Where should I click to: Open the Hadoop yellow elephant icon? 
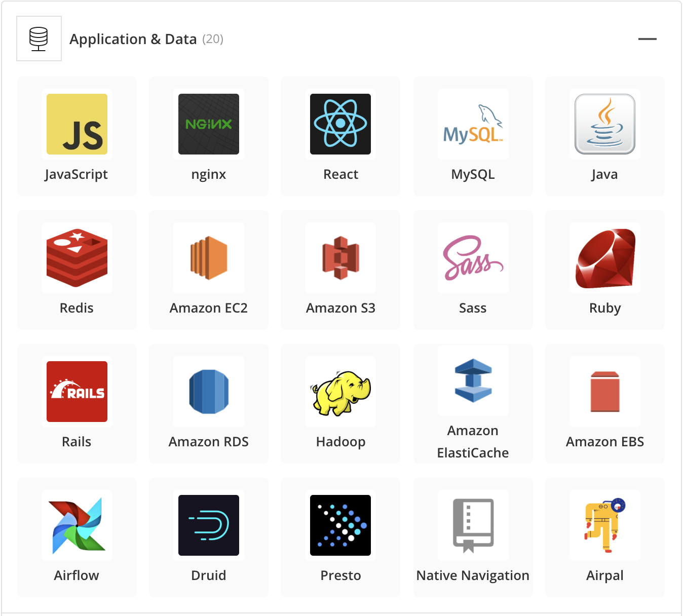(340, 394)
